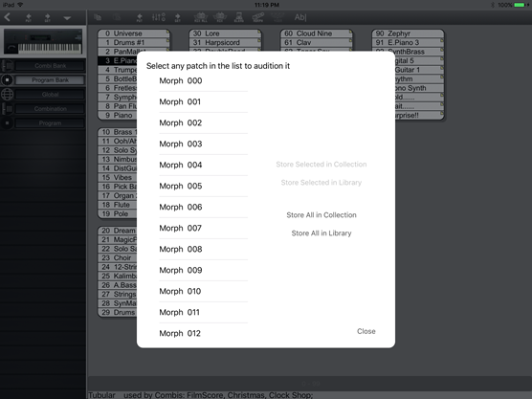This screenshot has width=532, height=399.
Task: Click the Blend icon in toolbar
Action: (239, 17)
